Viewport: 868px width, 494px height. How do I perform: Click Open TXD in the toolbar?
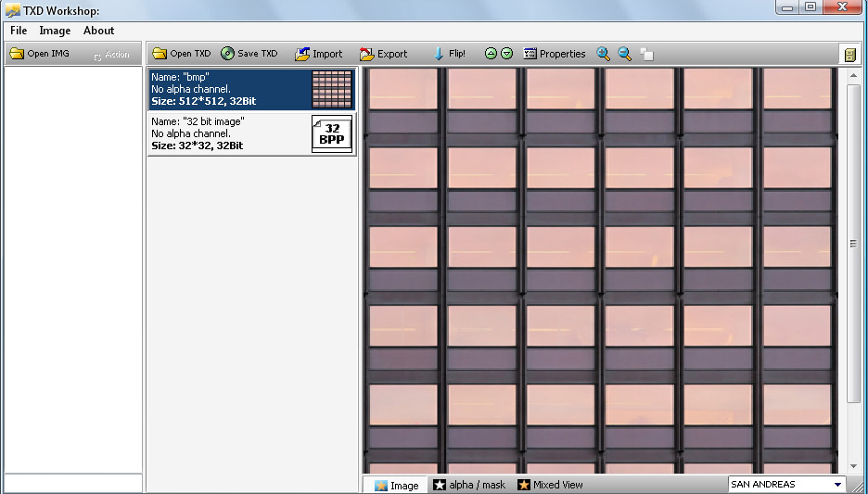pos(182,54)
